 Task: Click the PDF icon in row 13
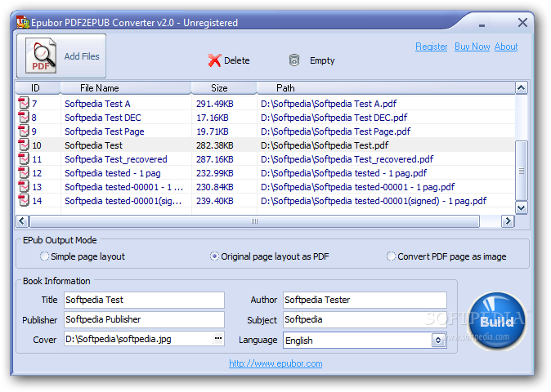pos(24,186)
